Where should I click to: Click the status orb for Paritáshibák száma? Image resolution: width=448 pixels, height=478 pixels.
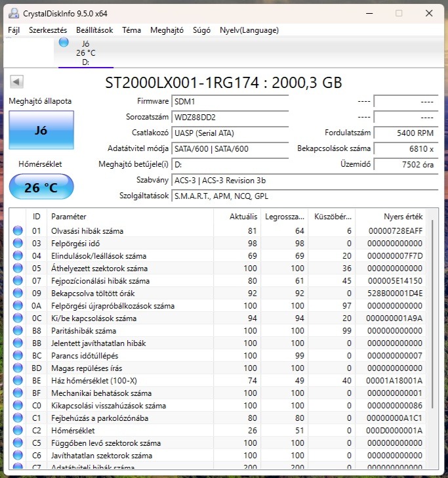click(x=18, y=330)
